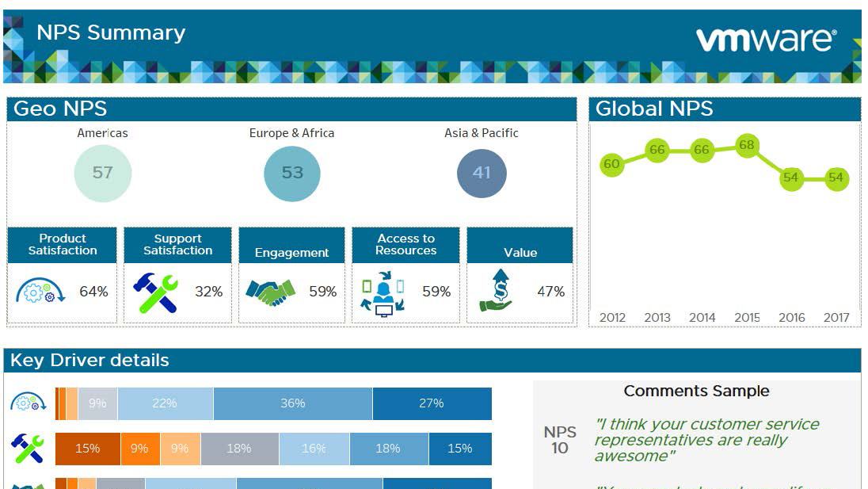Click the 36% segment in product satisfaction bar

tap(292, 403)
